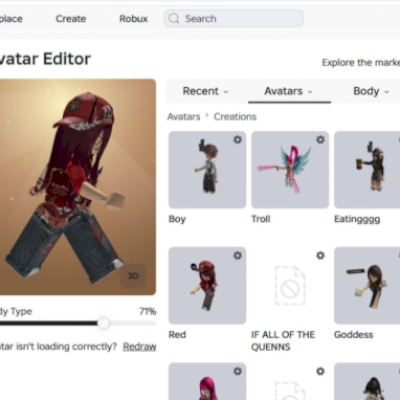Open Explore the marketplace link
This screenshot has height=400, width=400.
coord(361,63)
